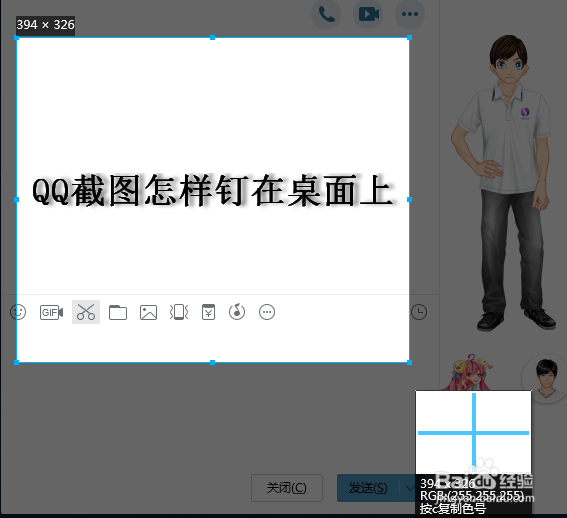The height and width of the screenshot is (518, 567).
Task: Click the top-left selection resize handle
Action: [x=16, y=38]
